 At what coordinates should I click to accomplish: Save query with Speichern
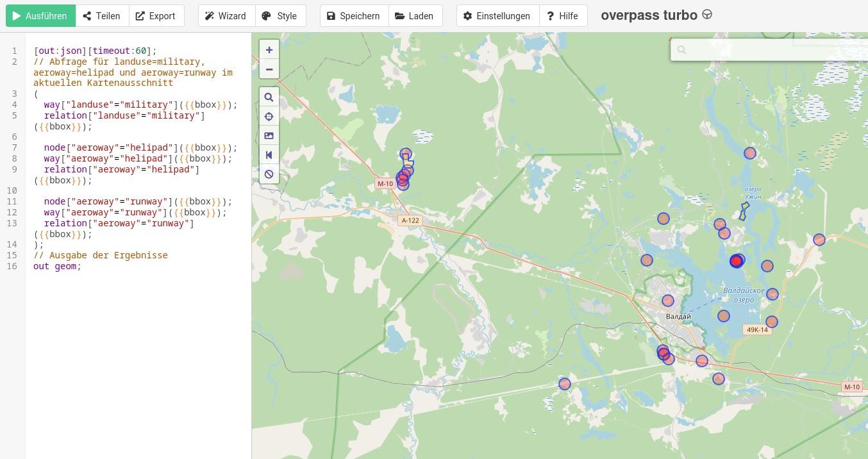[x=354, y=16]
